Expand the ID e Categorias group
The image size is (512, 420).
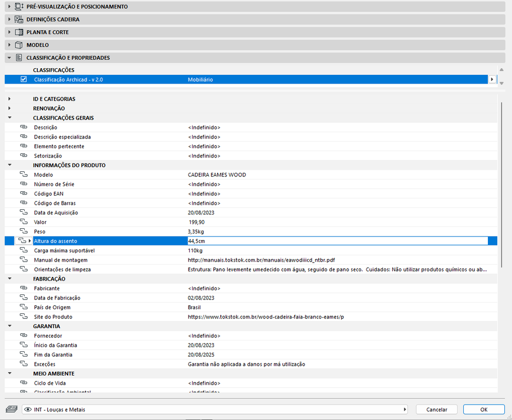coord(9,98)
